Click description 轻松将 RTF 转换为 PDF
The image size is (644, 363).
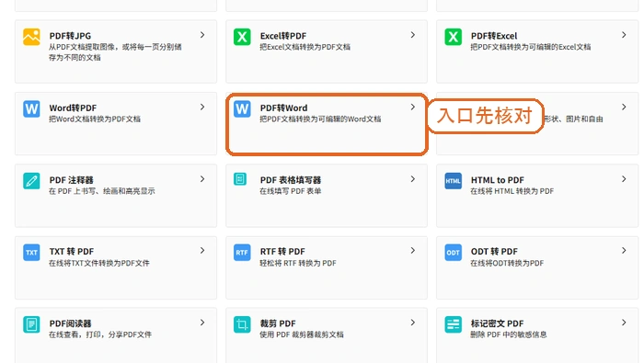pyautogui.click(x=298, y=263)
